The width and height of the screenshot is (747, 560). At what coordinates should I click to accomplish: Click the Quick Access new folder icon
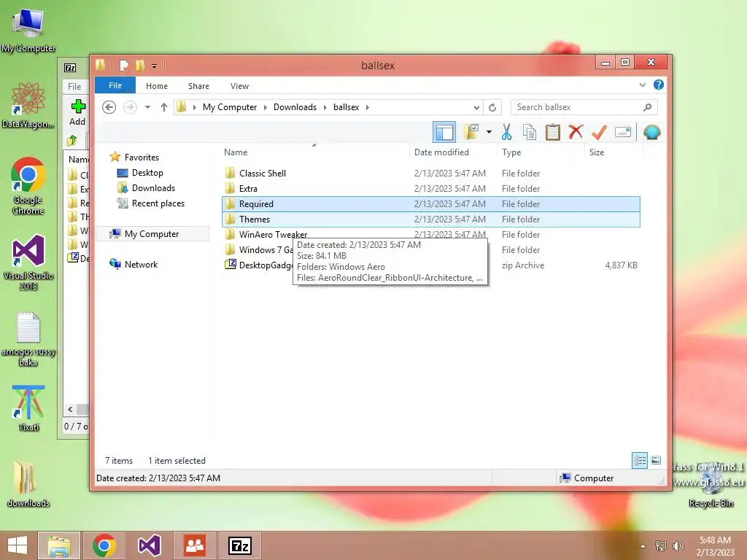[140, 65]
